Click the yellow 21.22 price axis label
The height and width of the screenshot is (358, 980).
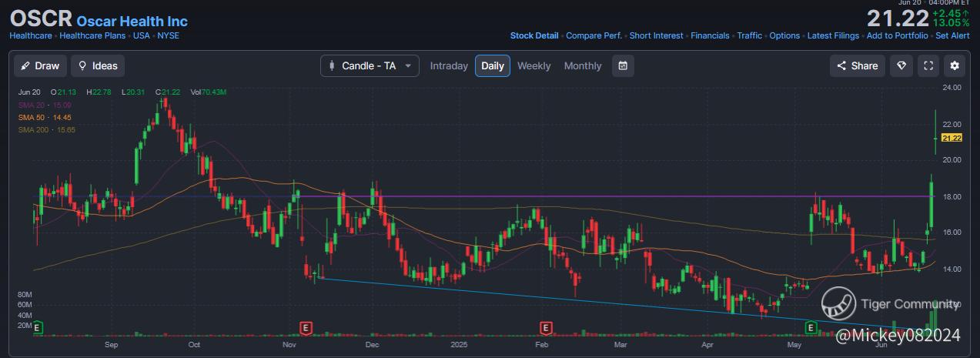coord(952,138)
